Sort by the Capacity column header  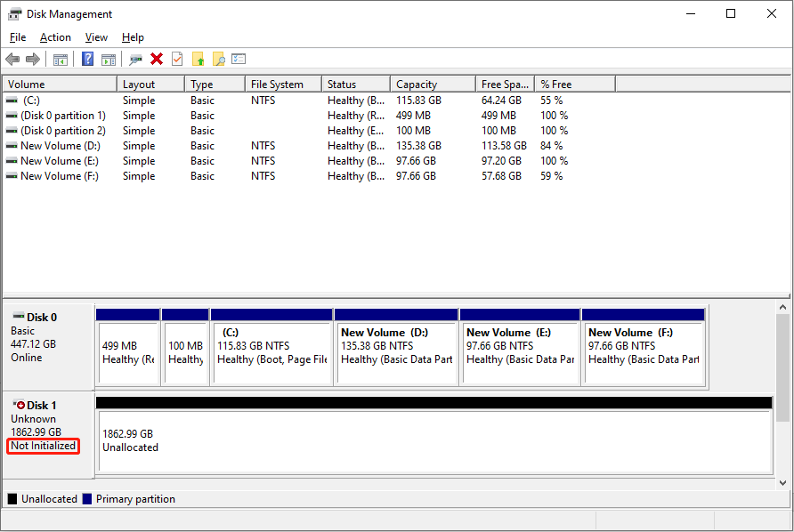(x=433, y=84)
